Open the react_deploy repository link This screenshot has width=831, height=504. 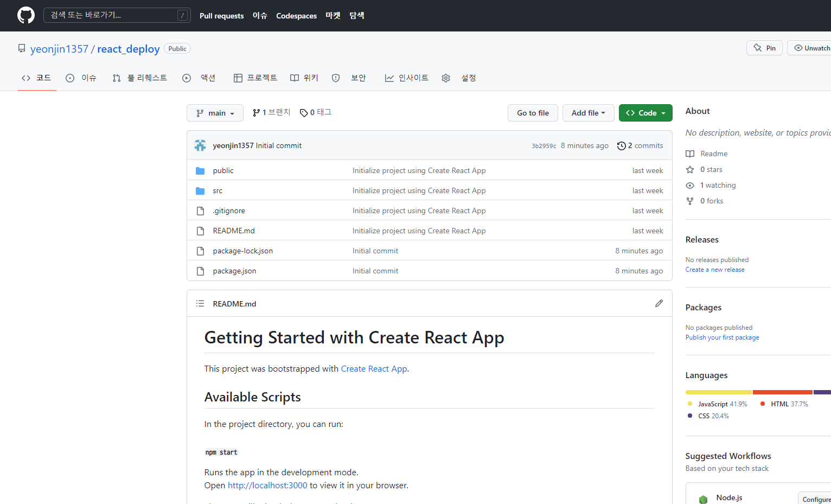[x=129, y=49]
